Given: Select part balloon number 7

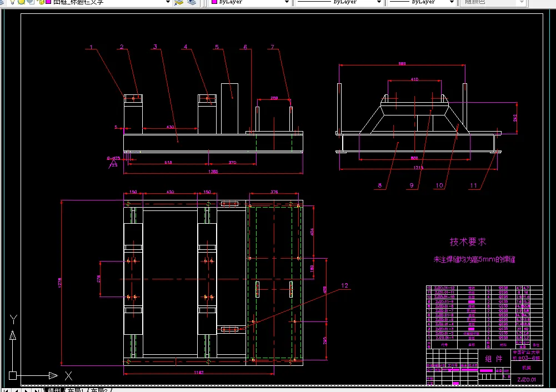Looking at the screenshot, I should [x=272, y=47].
